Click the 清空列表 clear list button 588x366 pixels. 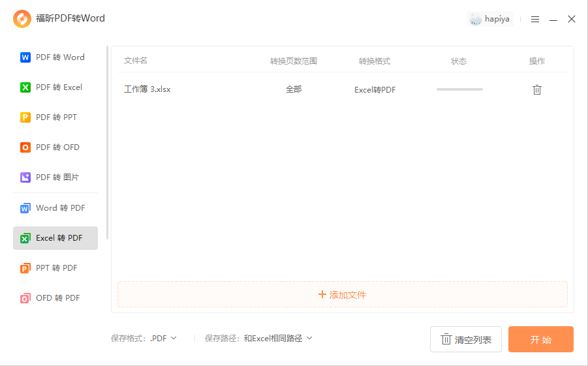pos(466,339)
